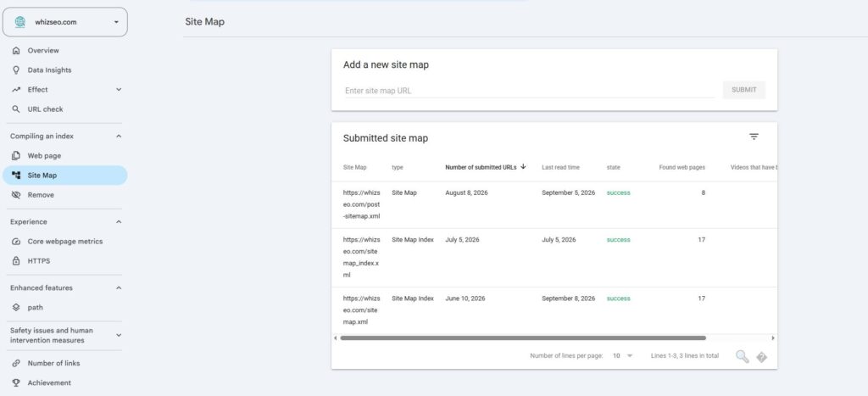Viewport: 868px width, 396px height.
Task: Focus the Enter site map URL field
Action: point(529,90)
